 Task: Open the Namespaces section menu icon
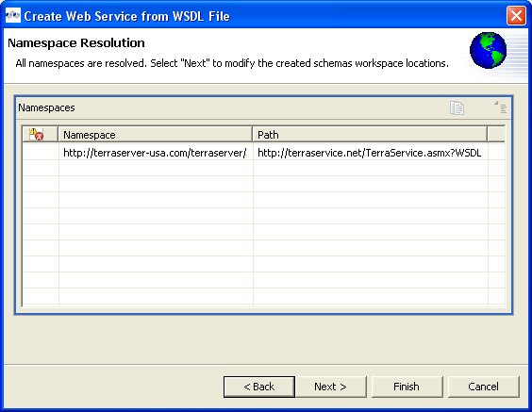click(x=501, y=107)
